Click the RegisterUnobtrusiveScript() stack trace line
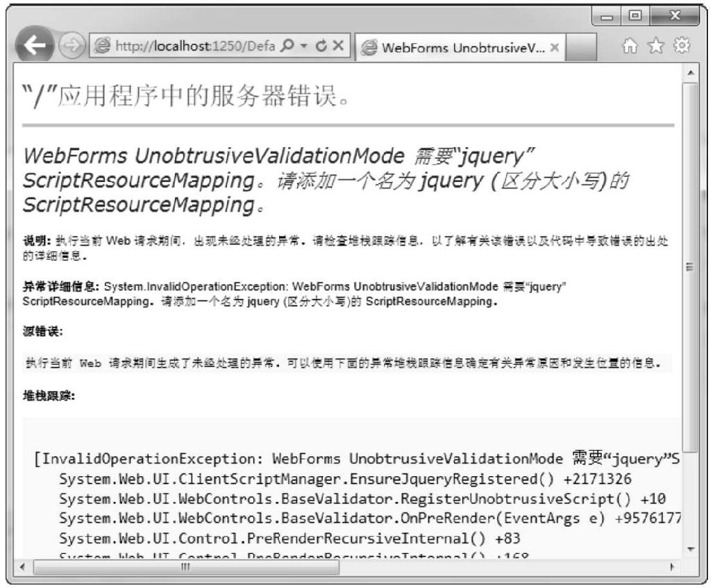This screenshot has width=715, height=588. 362,498
